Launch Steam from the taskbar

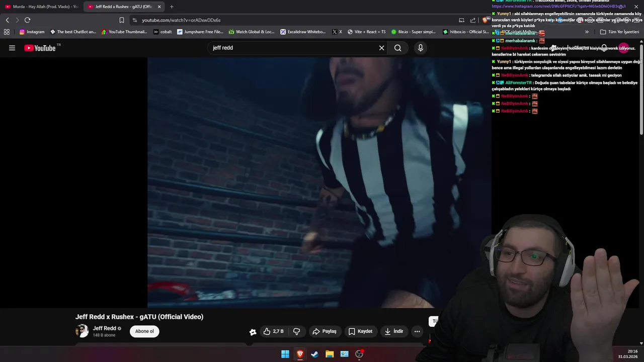tap(314, 354)
